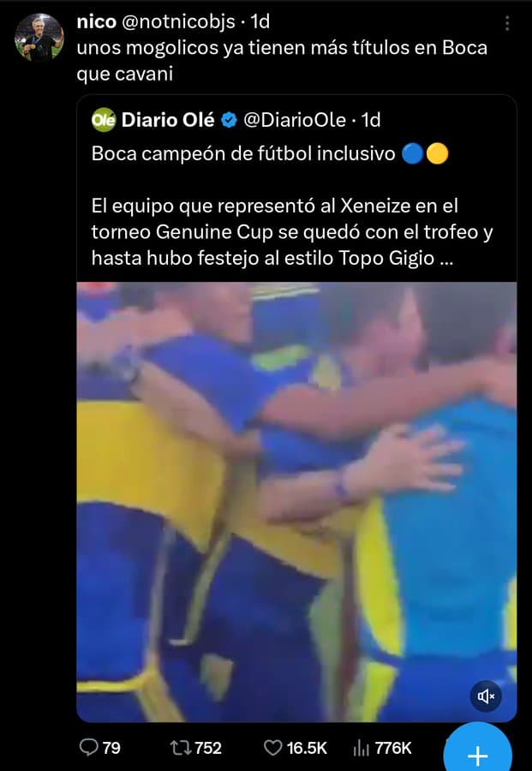
Task: Open the quoted tweet text body
Action: (292, 206)
